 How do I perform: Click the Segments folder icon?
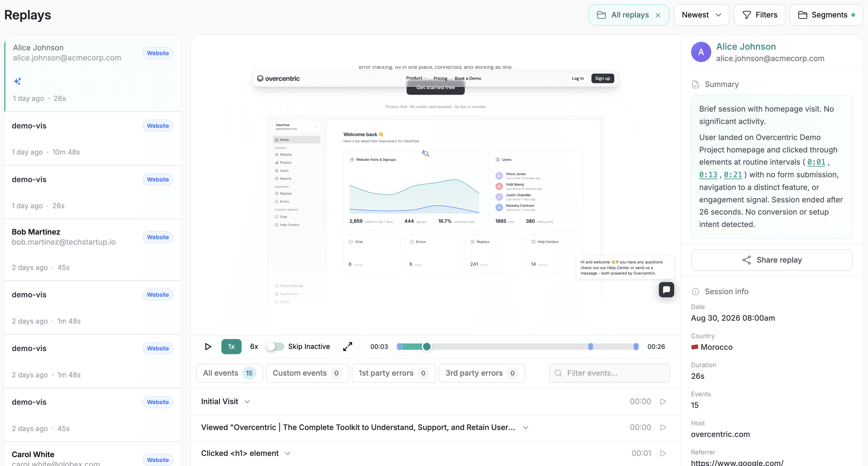pos(803,15)
